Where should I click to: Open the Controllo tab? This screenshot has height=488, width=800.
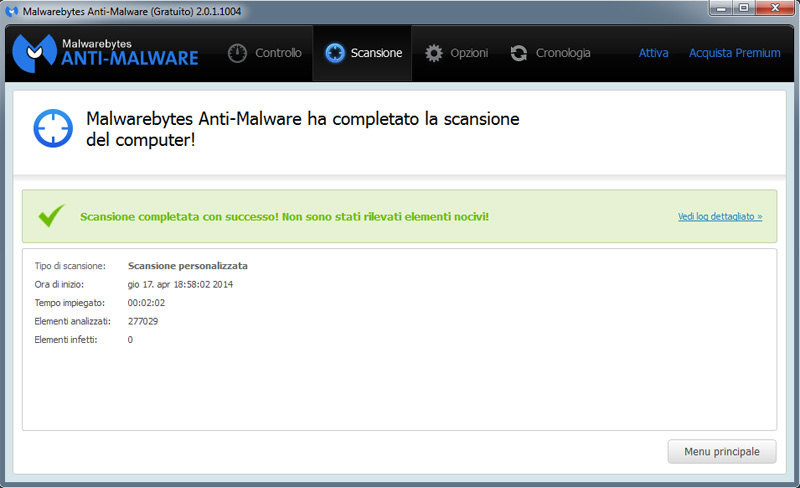tap(265, 53)
